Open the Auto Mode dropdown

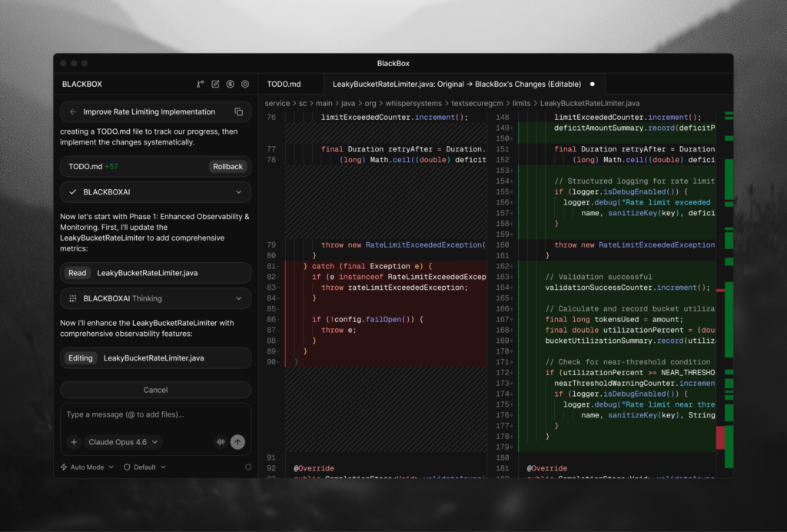tap(87, 467)
